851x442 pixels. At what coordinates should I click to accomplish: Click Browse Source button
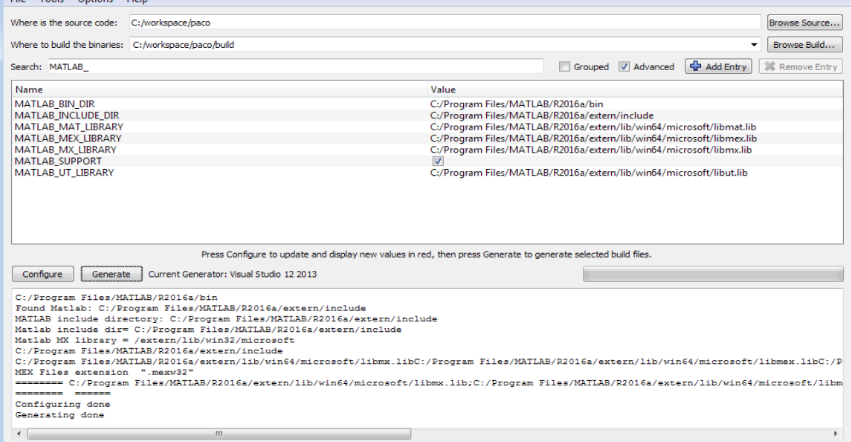coord(804,22)
